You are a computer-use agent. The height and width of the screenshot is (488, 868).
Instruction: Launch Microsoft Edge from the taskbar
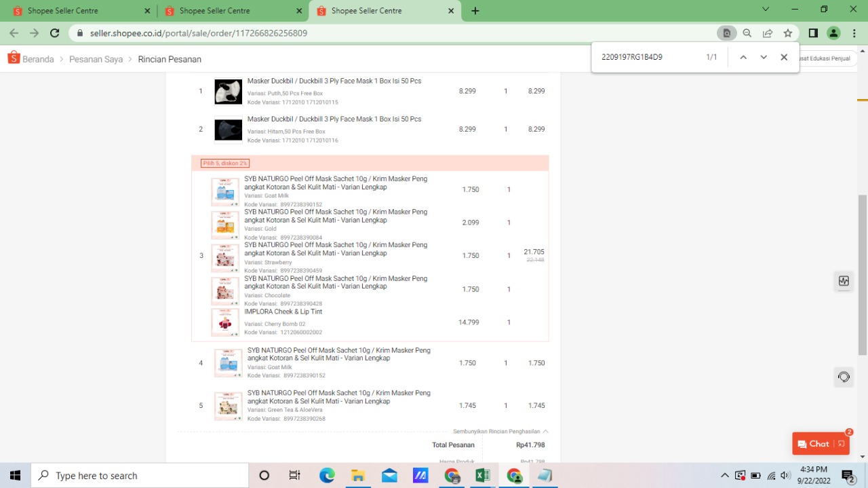pyautogui.click(x=327, y=476)
